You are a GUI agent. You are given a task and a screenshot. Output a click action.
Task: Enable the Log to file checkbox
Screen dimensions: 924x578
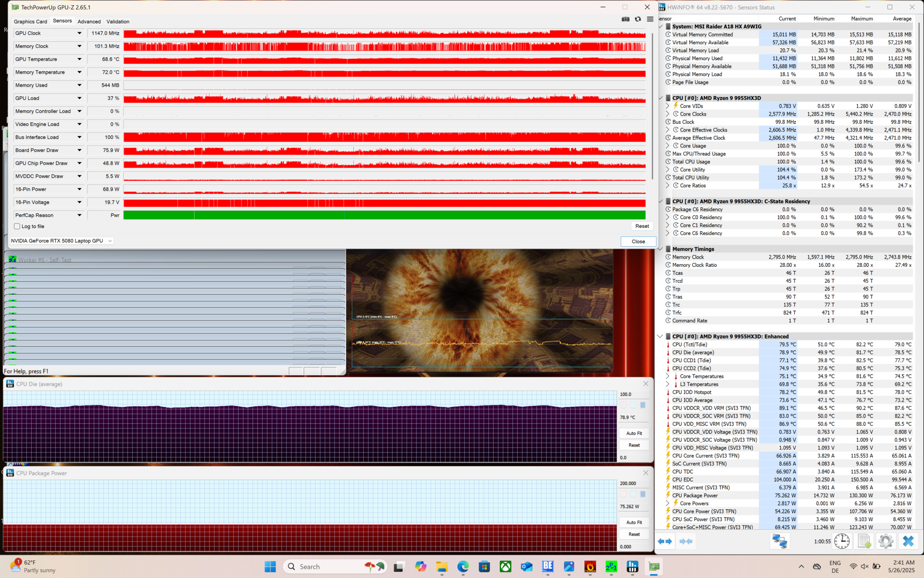click(x=17, y=226)
